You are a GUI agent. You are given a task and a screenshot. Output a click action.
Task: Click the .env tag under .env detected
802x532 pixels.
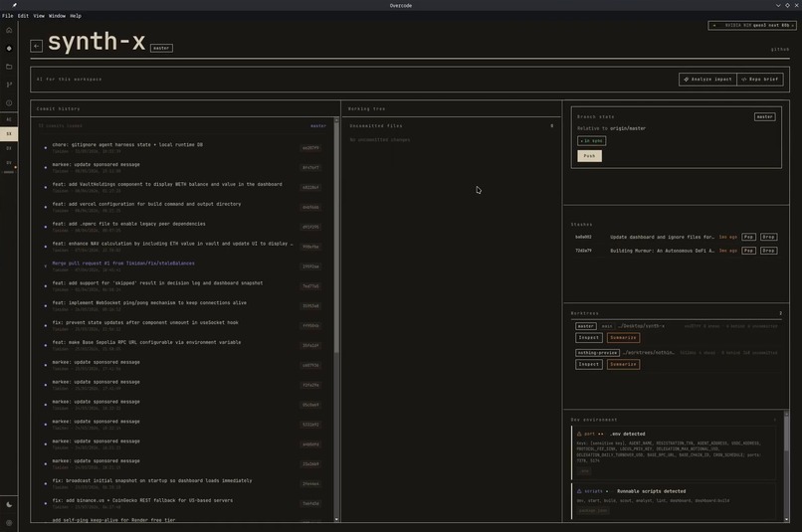585,471
